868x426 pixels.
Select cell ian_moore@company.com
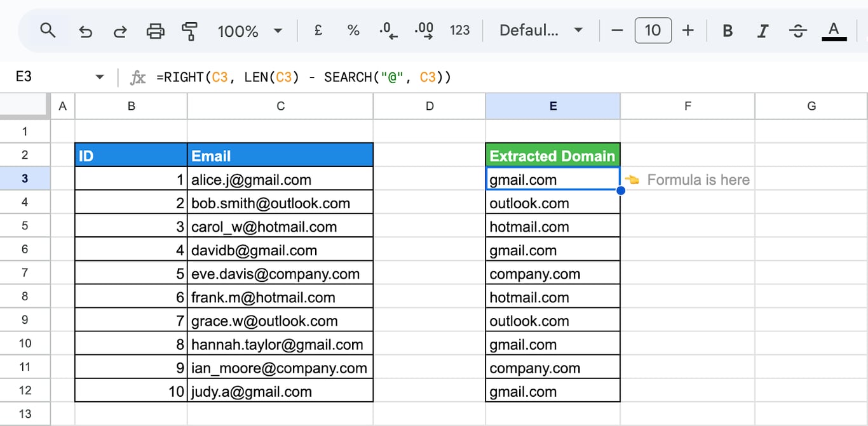tap(280, 368)
